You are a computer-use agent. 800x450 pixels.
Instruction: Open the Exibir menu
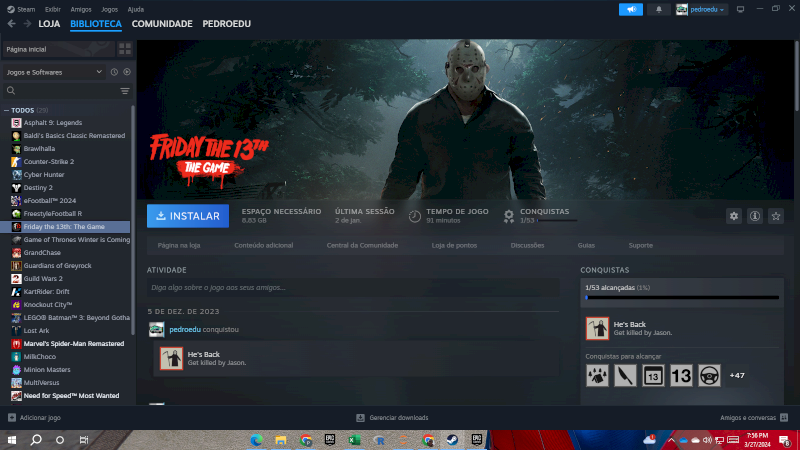[53, 9]
